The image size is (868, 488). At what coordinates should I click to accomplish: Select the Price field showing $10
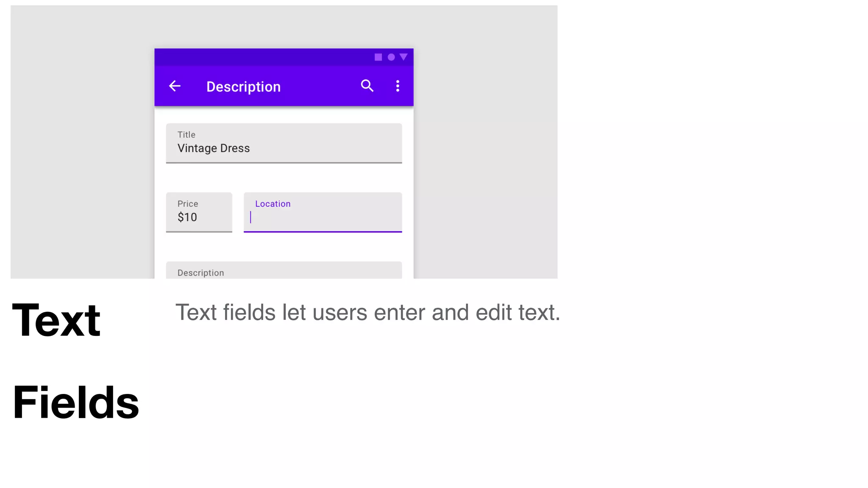click(x=199, y=212)
